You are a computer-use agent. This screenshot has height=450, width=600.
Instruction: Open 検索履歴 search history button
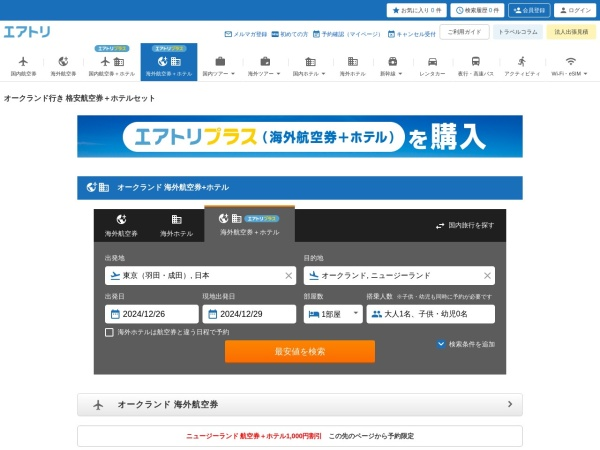(477, 10)
